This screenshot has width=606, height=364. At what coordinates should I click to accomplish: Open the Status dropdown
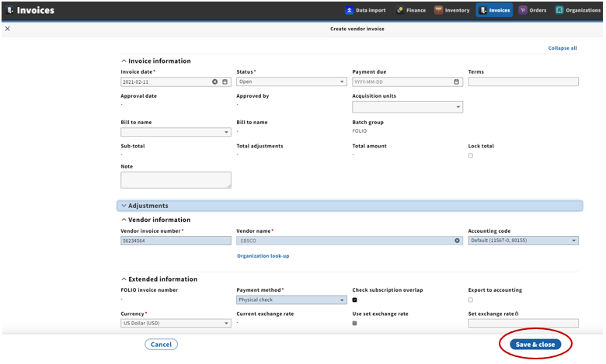pyautogui.click(x=291, y=81)
